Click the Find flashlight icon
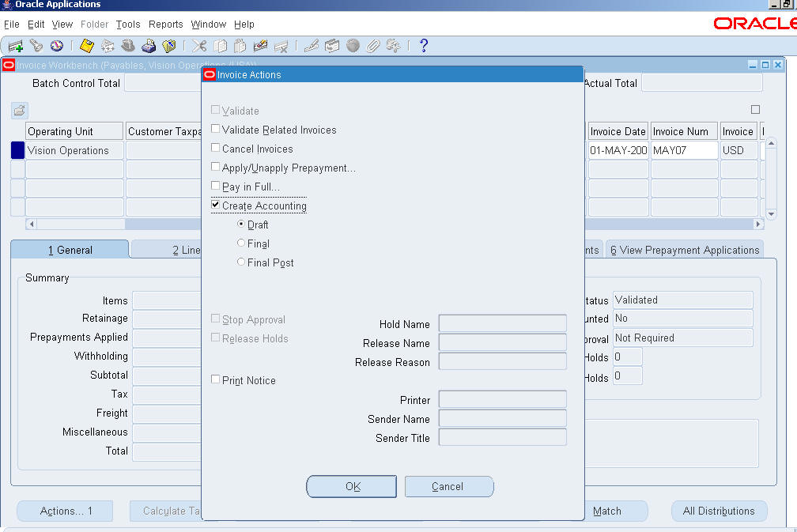 [36, 46]
